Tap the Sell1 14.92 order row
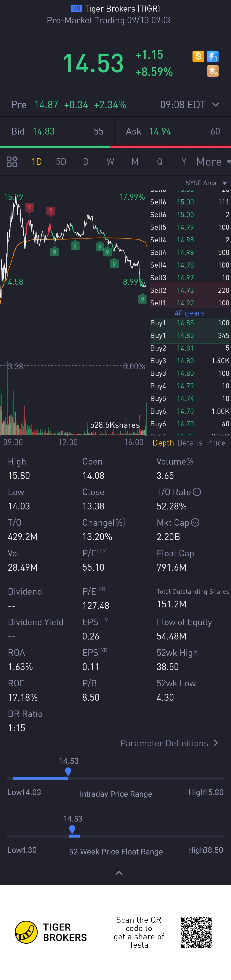Screen dimensions: 231x980 (x=190, y=303)
